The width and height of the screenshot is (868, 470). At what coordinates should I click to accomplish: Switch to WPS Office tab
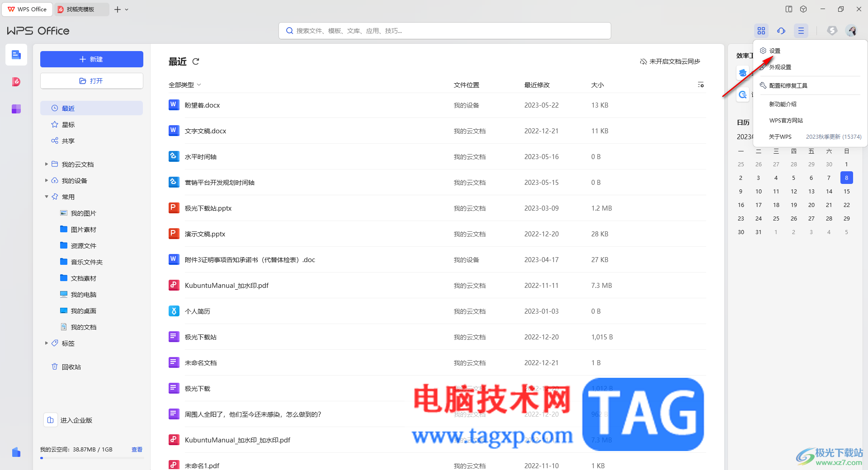tap(27, 9)
